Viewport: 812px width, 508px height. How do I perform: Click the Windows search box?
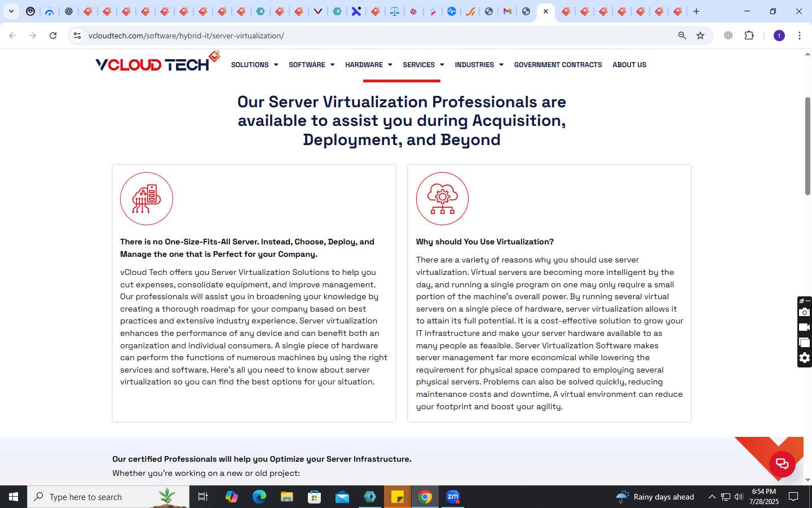tap(108, 497)
